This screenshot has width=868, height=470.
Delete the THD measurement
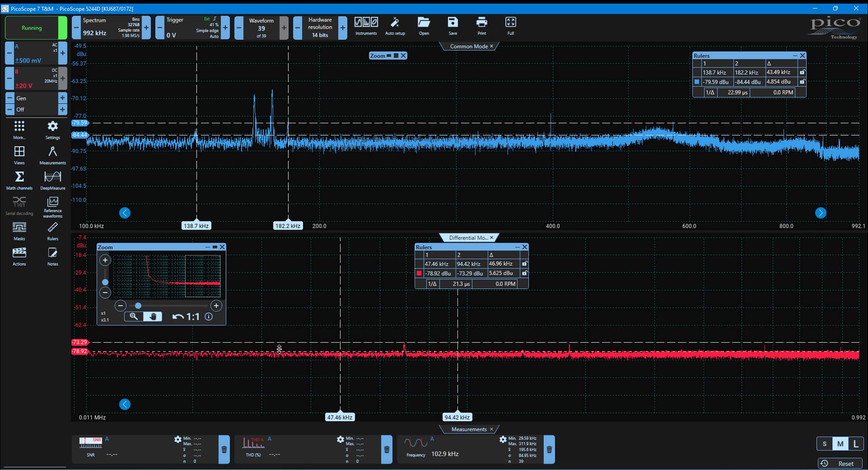point(387,450)
